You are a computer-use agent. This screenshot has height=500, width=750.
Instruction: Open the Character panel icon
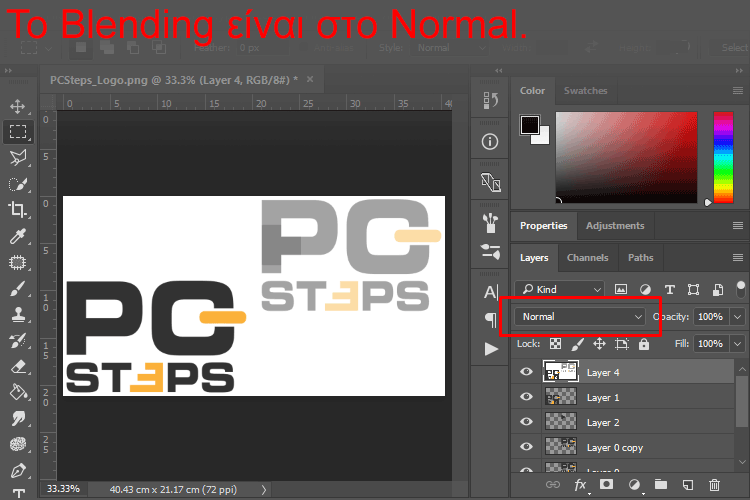tap(491, 292)
